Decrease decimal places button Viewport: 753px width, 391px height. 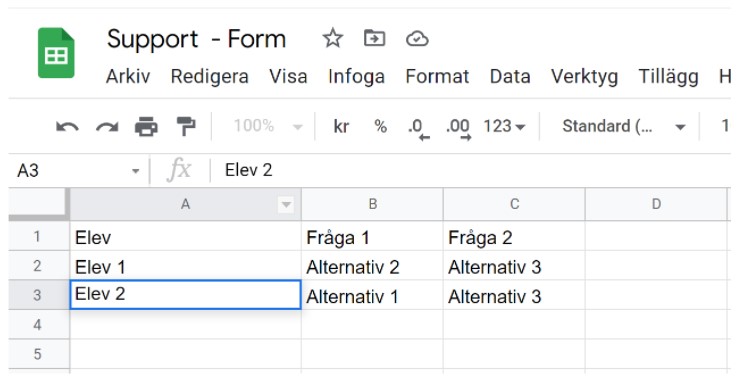[418, 129]
